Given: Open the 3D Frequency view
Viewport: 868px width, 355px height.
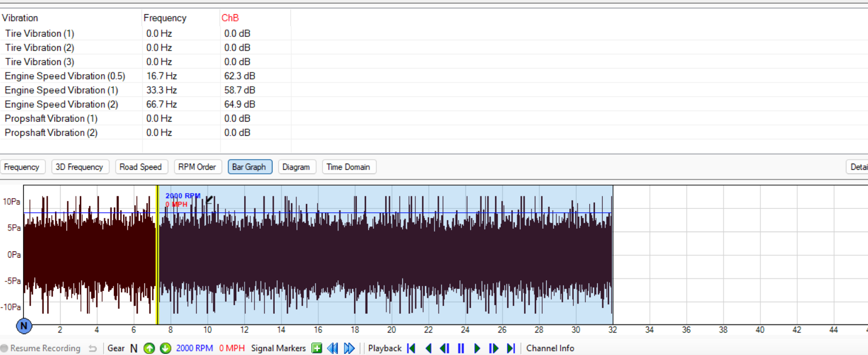Looking at the screenshot, I should 80,167.
